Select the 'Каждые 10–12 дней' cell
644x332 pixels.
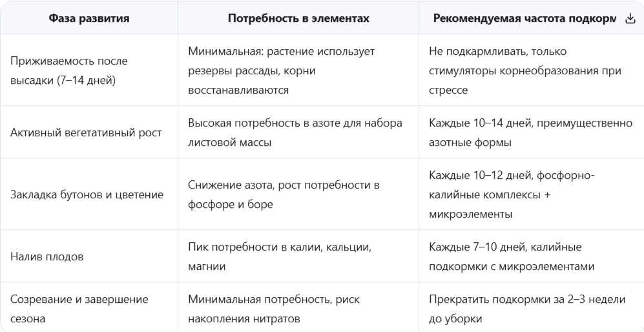[532, 194]
